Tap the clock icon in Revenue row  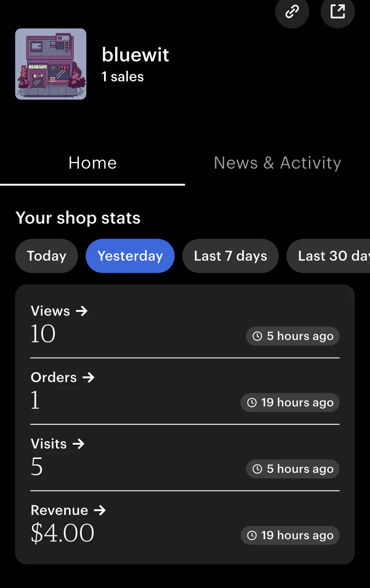pos(252,535)
